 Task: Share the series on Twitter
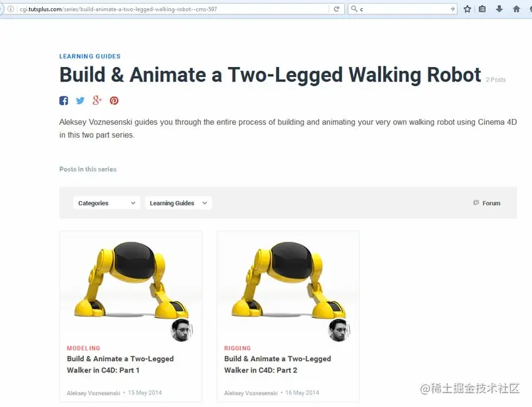tap(80, 100)
